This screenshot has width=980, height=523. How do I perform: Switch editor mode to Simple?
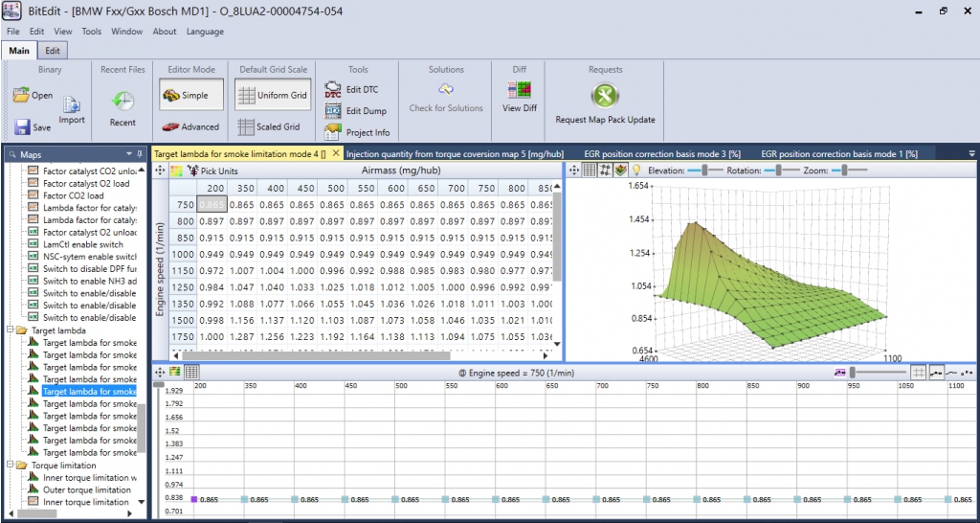coord(190,96)
